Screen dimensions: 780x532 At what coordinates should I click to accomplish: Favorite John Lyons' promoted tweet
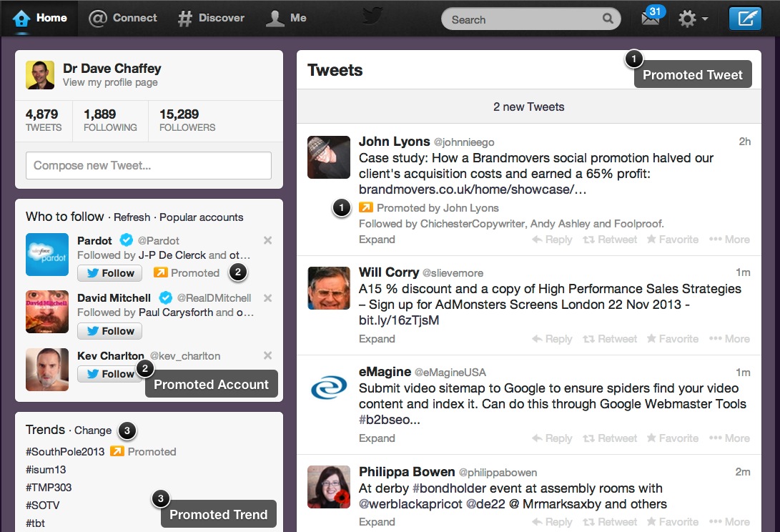[x=672, y=240]
